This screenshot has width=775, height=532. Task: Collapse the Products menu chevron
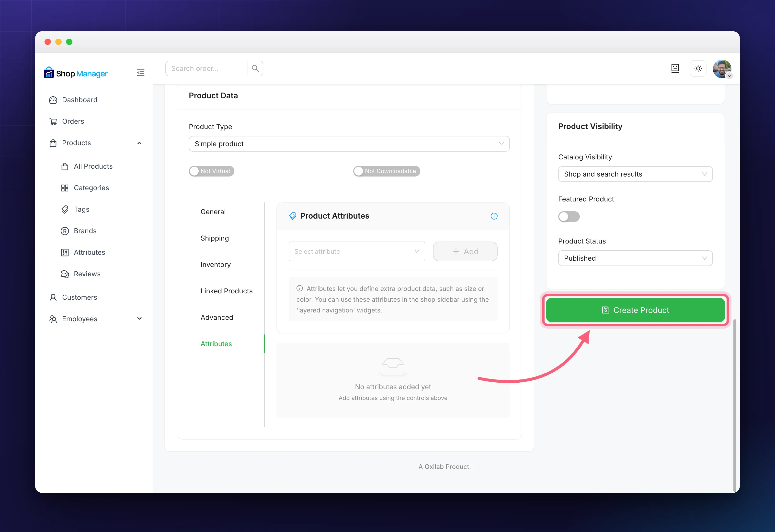(x=139, y=143)
